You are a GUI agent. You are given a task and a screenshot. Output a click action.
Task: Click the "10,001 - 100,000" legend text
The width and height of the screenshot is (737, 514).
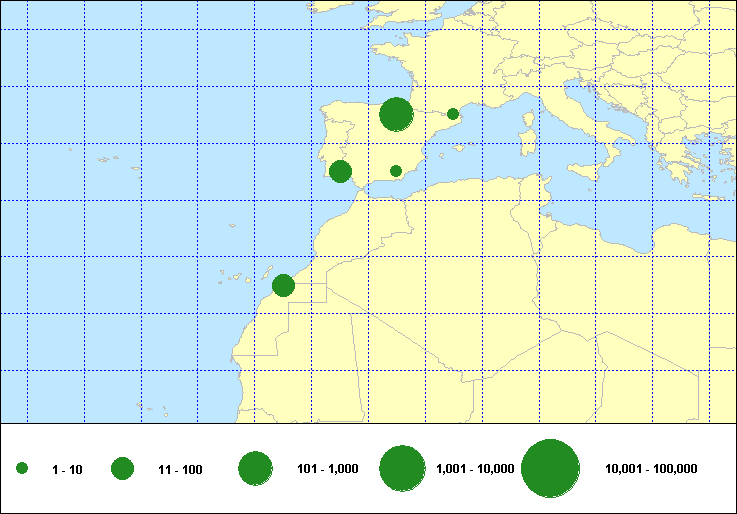tap(651, 469)
